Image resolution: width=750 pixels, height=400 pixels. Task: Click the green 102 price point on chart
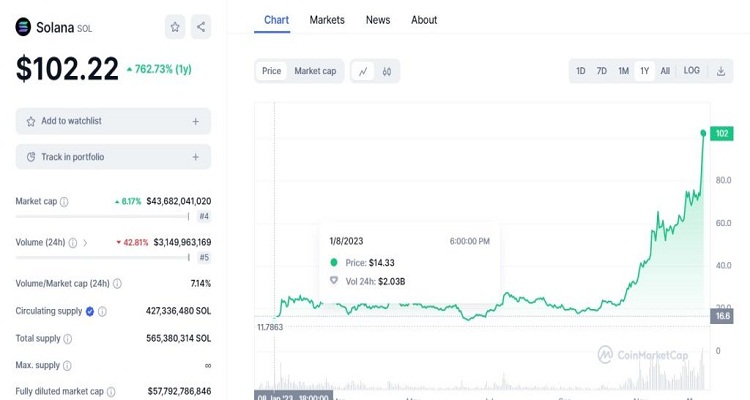point(704,133)
